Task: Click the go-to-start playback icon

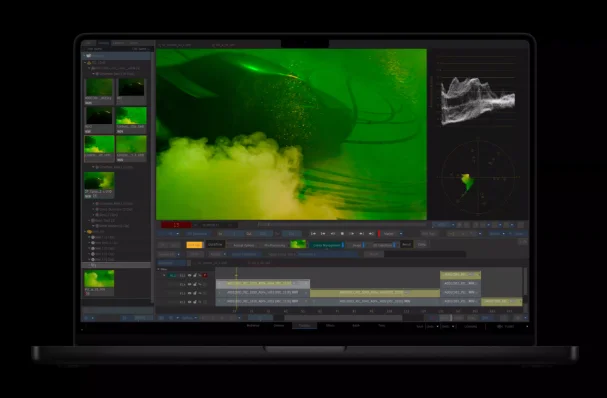Action: click(x=313, y=233)
